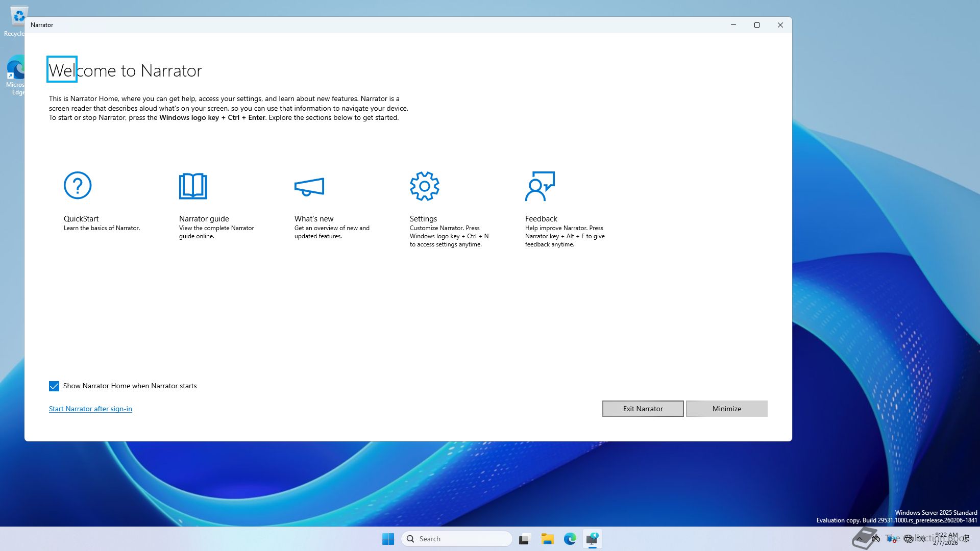Click the Windows Start button
The width and height of the screenshot is (980, 551).
(x=388, y=539)
